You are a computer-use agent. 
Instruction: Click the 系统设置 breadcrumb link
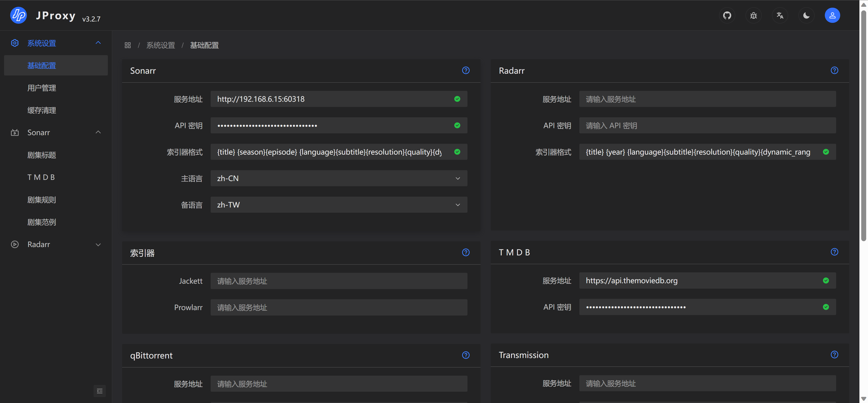pos(161,45)
